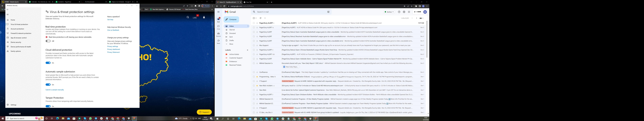Open the Active status dropdown
Viewport: 644px width, 121px height.
point(389,12)
